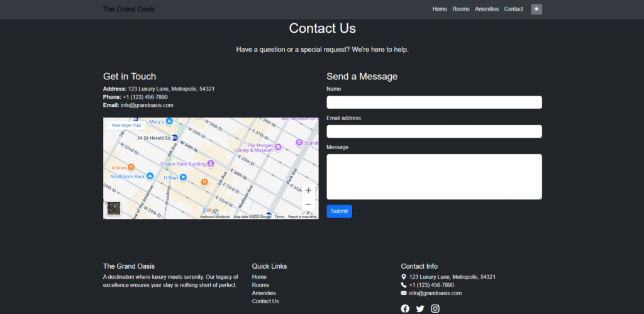
Task: Select the H Mart pin on map
Action: 183,177
